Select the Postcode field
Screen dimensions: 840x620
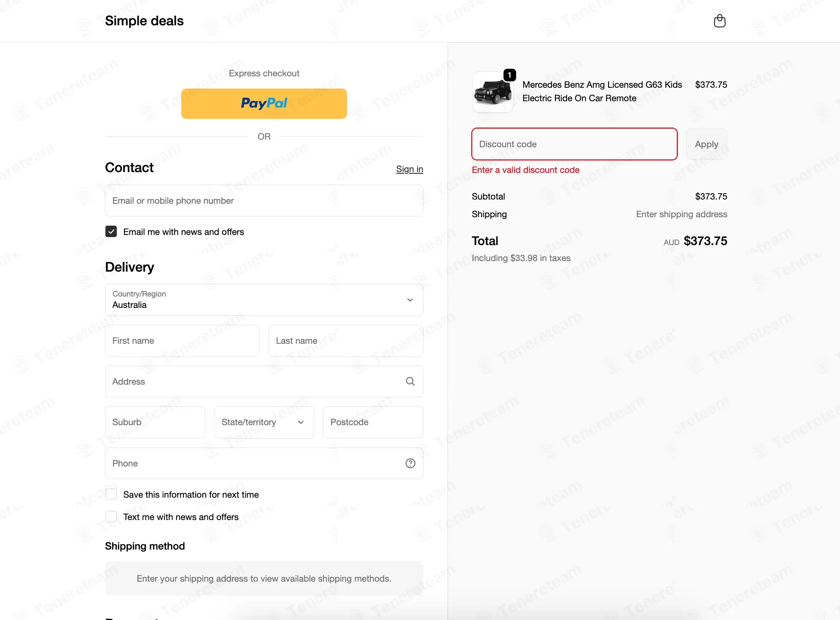(373, 422)
